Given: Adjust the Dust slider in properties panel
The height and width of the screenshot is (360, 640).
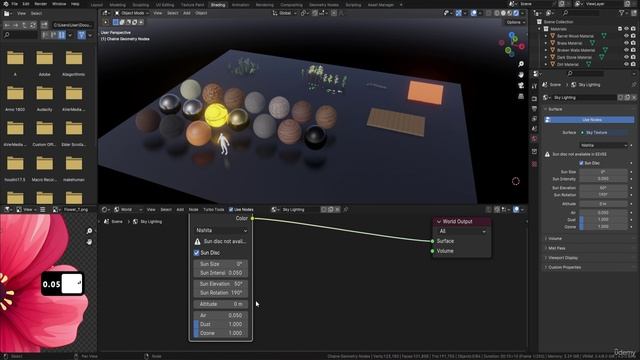Looking at the screenshot, I should pyautogui.click(x=604, y=220).
